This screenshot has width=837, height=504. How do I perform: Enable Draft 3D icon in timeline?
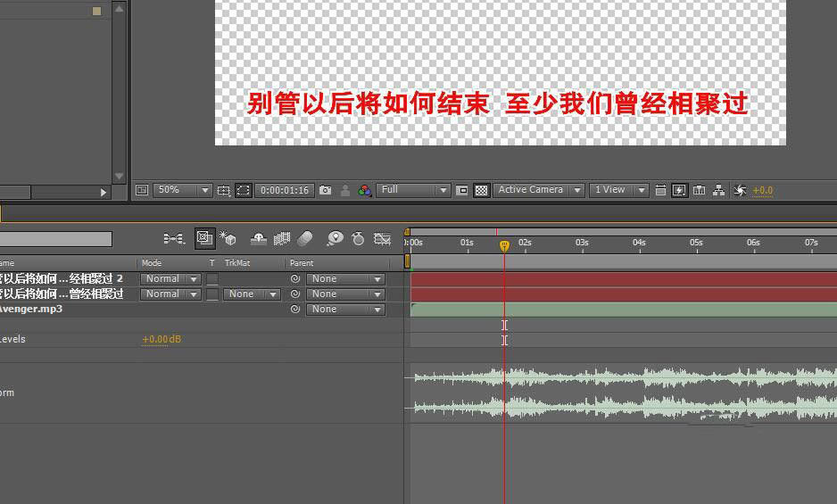[x=228, y=238]
